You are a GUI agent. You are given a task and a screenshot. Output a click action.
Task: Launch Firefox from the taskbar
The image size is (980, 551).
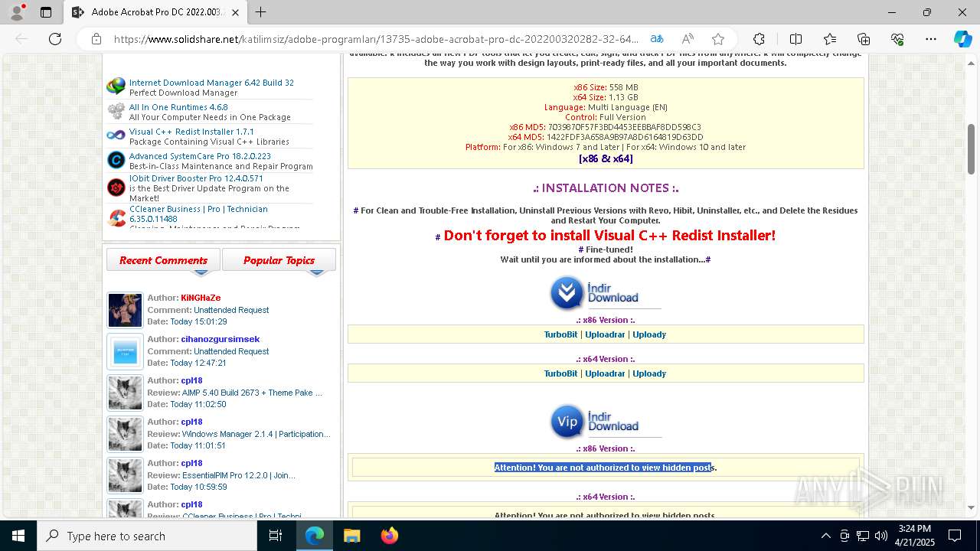[389, 536]
